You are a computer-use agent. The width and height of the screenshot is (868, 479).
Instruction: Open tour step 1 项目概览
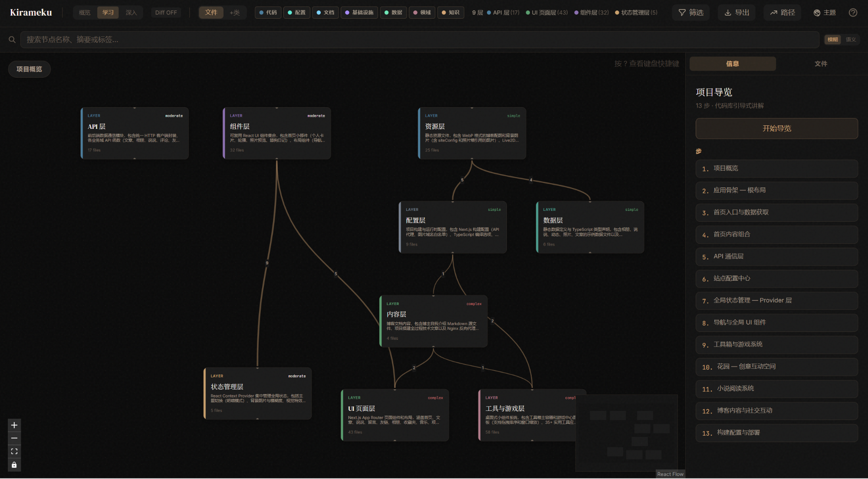pyautogui.click(x=776, y=168)
